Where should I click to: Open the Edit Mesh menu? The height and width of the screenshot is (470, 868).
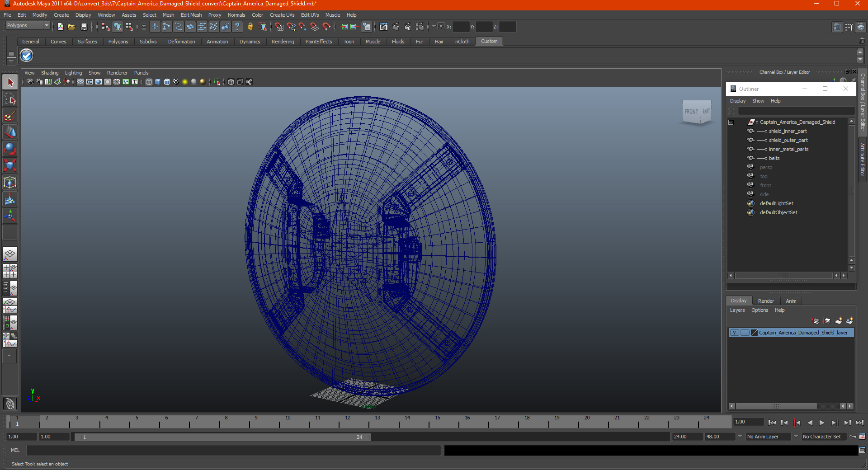(x=191, y=15)
